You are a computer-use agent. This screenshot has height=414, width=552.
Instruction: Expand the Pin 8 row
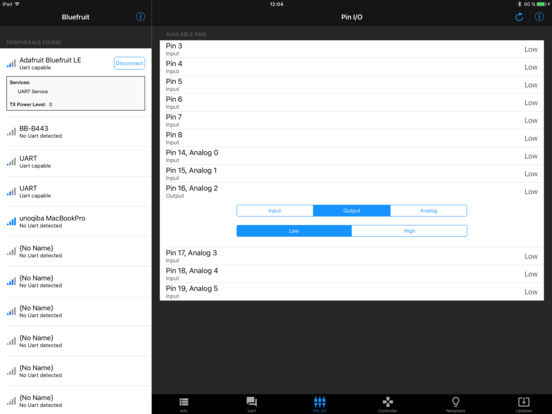tap(352, 138)
